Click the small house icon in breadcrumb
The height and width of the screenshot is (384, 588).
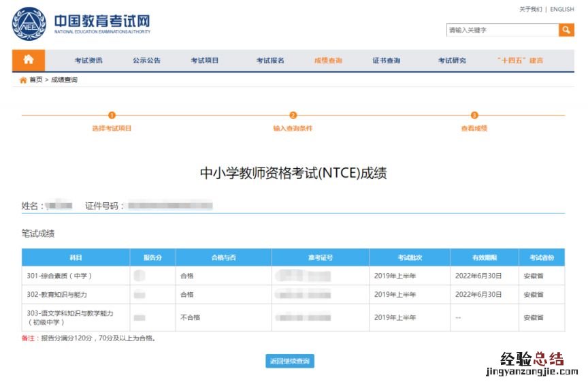coord(23,80)
